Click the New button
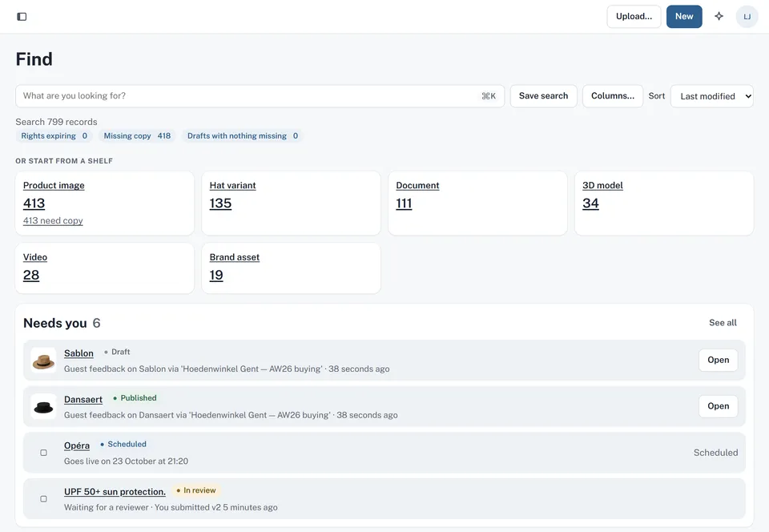Viewport: 769px width, 532px height. tap(683, 16)
